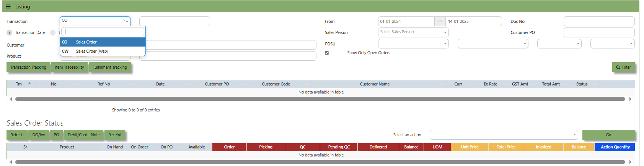
Task: Sort by the GST Amt column
Action: (520, 84)
